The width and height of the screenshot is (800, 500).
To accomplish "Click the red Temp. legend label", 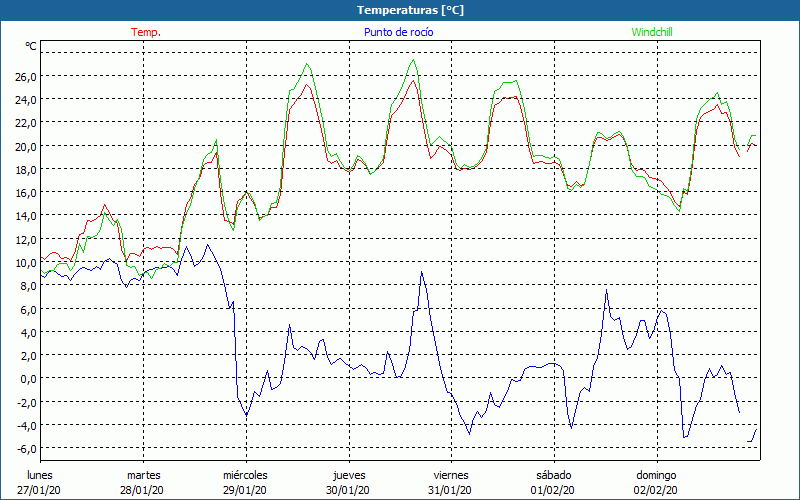I will (x=146, y=32).
